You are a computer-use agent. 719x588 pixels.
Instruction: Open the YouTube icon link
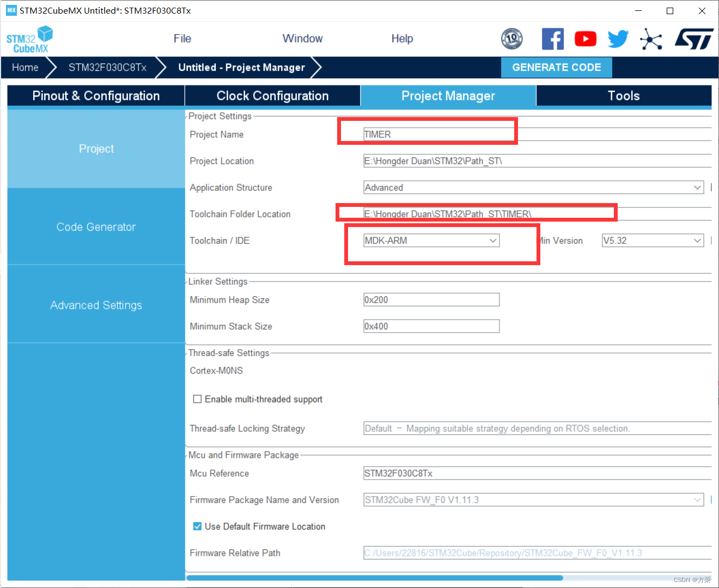click(x=586, y=39)
